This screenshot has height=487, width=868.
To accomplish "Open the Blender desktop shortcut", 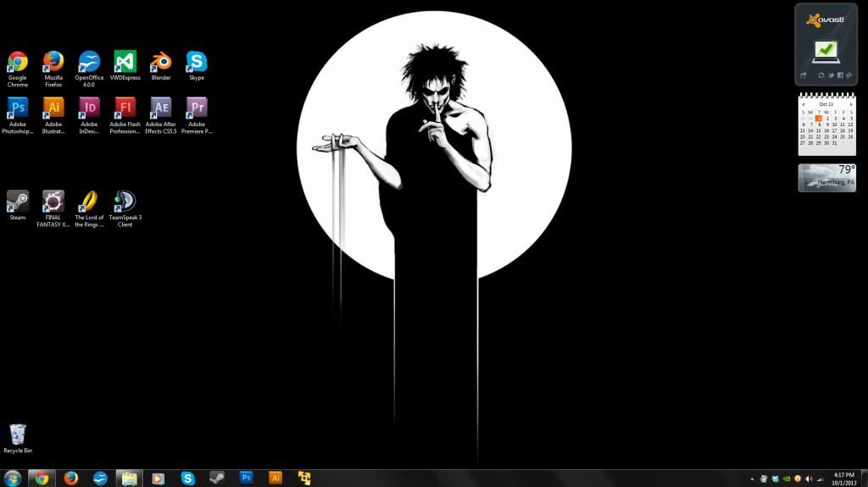I will (x=161, y=65).
